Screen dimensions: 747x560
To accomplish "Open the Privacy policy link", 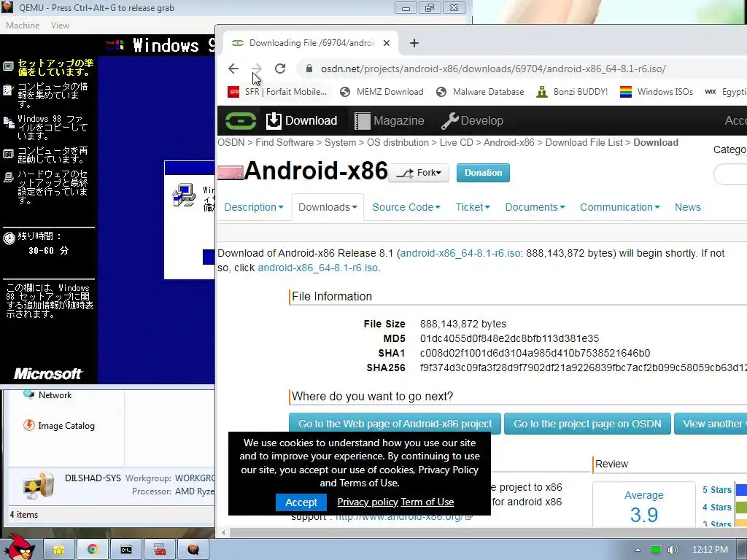I will 368,502.
